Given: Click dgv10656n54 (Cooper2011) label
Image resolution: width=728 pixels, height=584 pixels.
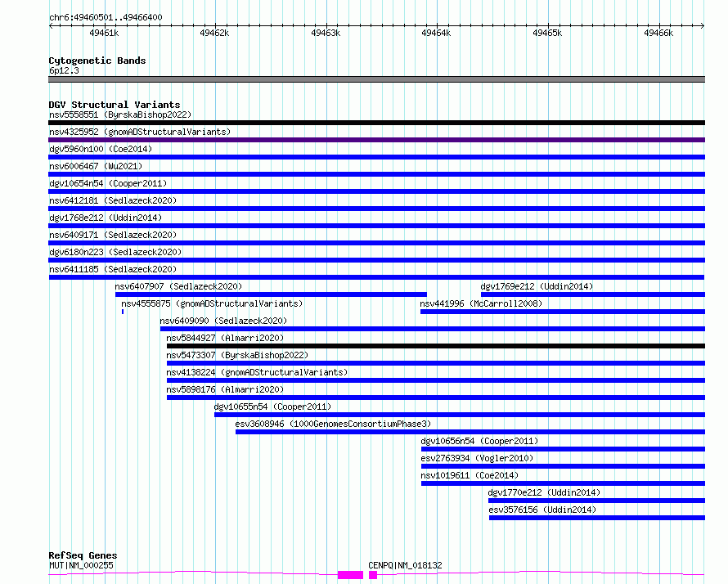Looking at the screenshot, I should [x=479, y=441].
